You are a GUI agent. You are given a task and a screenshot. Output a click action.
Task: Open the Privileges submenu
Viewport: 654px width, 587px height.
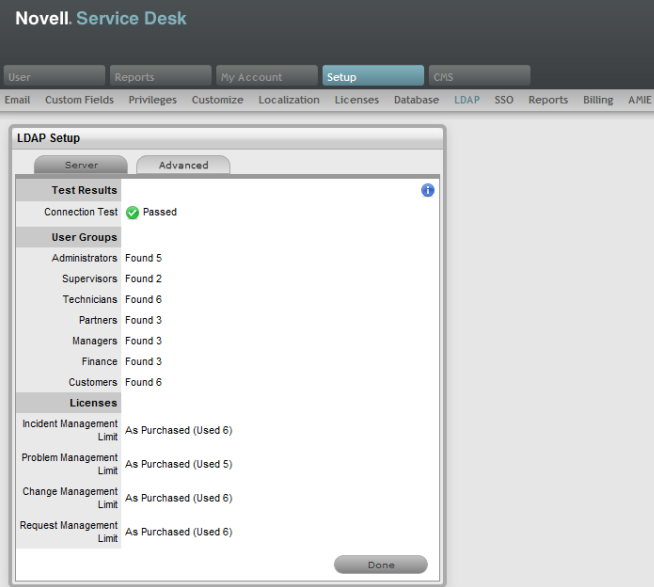click(152, 100)
